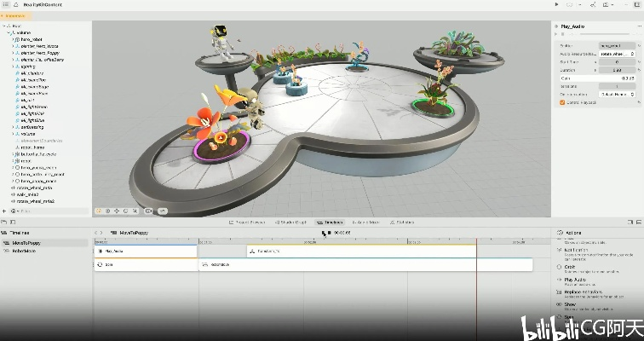Click the hero_robot entity icon
The width and height of the screenshot is (644, 341).
(x=17, y=39)
